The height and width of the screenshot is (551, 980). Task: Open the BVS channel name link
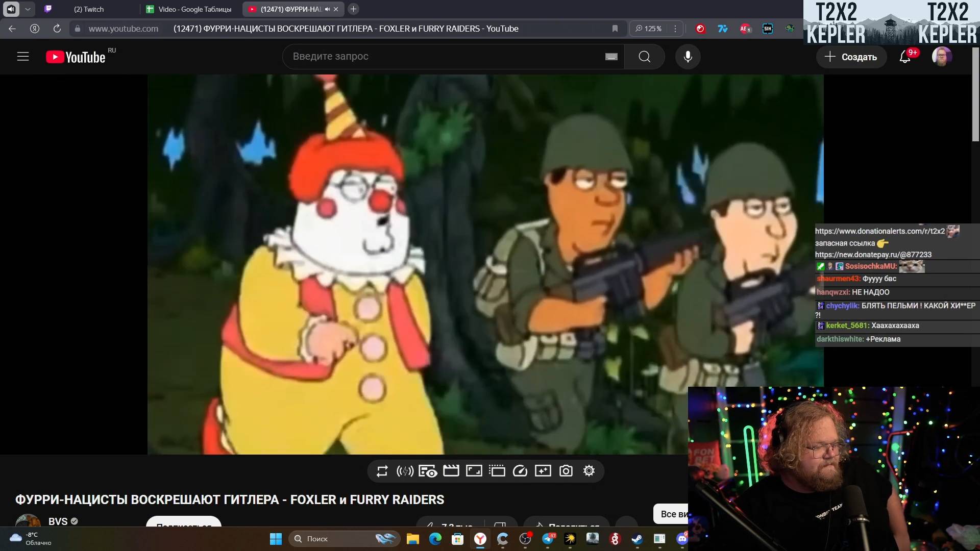[58, 521]
